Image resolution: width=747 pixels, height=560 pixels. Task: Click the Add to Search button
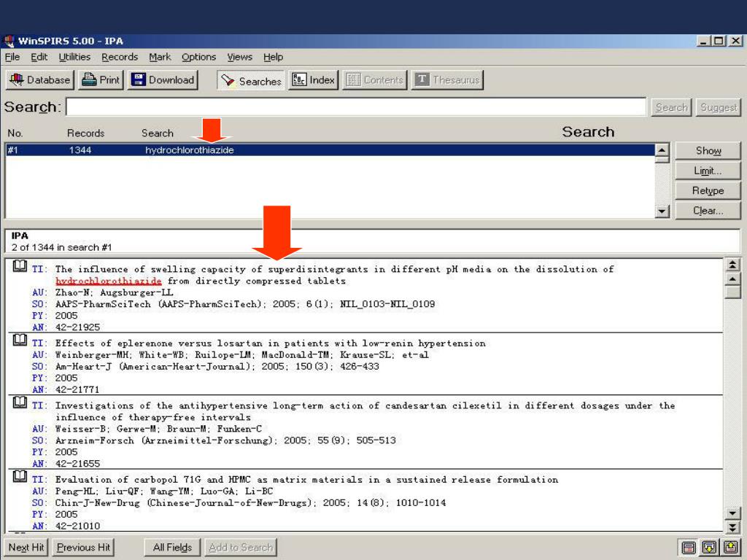point(241,548)
